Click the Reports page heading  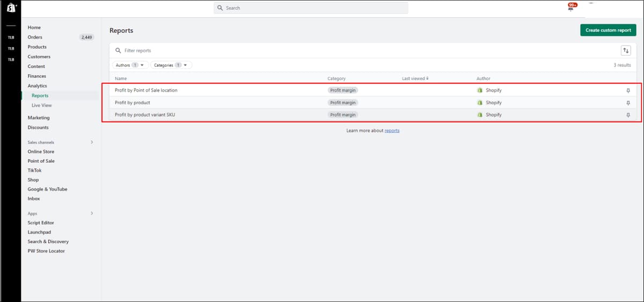pos(121,31)
